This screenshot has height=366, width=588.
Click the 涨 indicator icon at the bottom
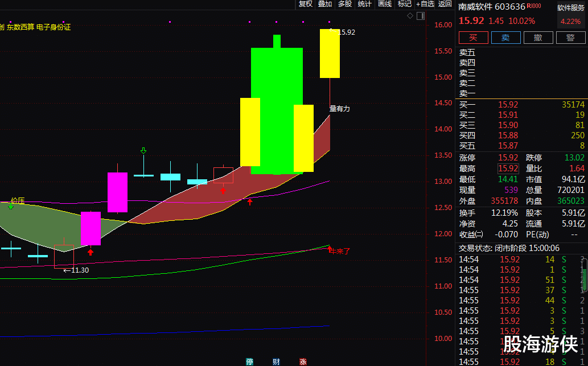[303, 362]
